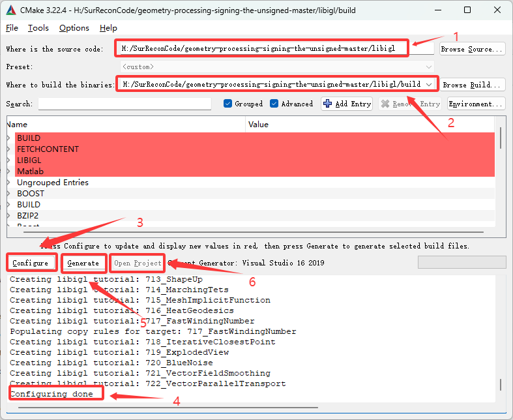Image resolution: width=513 pixels, height=420 pixels.
Task: Maximize the CMake window
Action: click(x=467, y=10)
